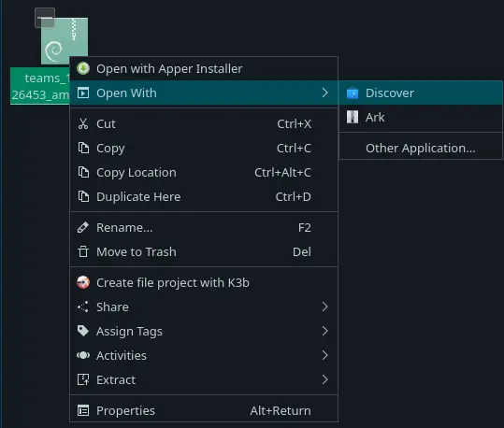The width and height of the screenshot is (504, 428).
Task: Click the teams_ filename label
Action: (x=40, y=86)
